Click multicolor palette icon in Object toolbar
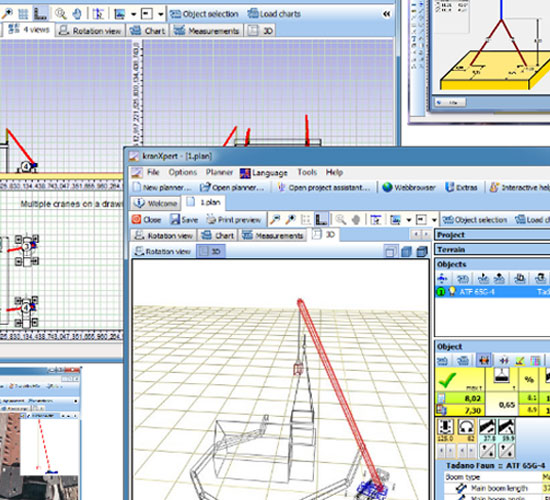Screen dimensions: 550x500 click(x=535, y=360)
